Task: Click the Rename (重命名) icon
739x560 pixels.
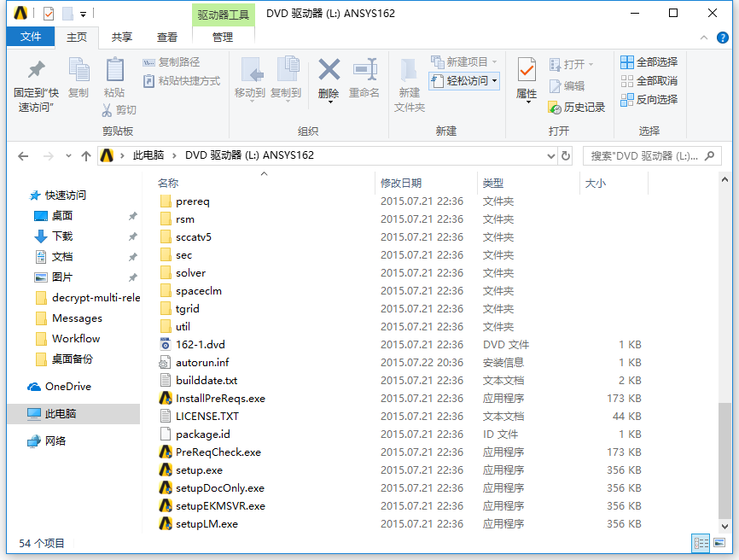Action: click(365, 70)
